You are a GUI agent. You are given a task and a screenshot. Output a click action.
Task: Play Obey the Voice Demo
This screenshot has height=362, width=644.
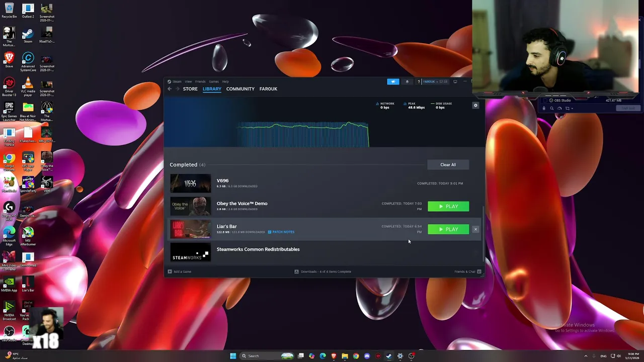tap(448, 207)
